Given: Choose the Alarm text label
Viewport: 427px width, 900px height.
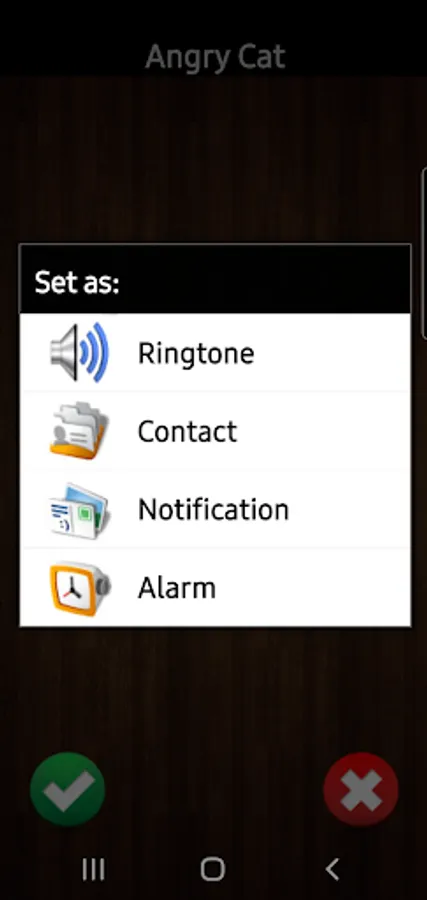Looking at the screenshot, I should point(177,588).
